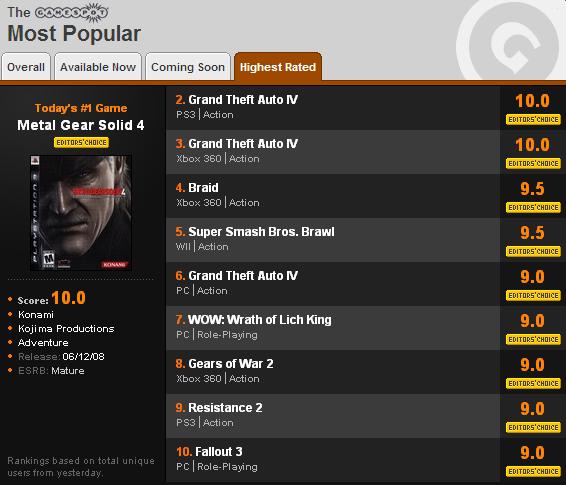Click the GameSpot logo in header
This screenshot has width=566, height=485.
pos(71,12)
